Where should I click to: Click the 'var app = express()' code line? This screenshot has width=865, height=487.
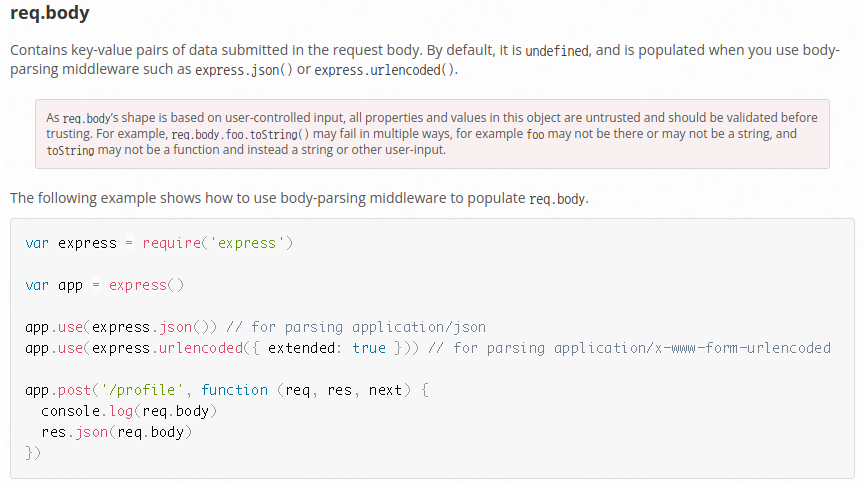(105, 285)
